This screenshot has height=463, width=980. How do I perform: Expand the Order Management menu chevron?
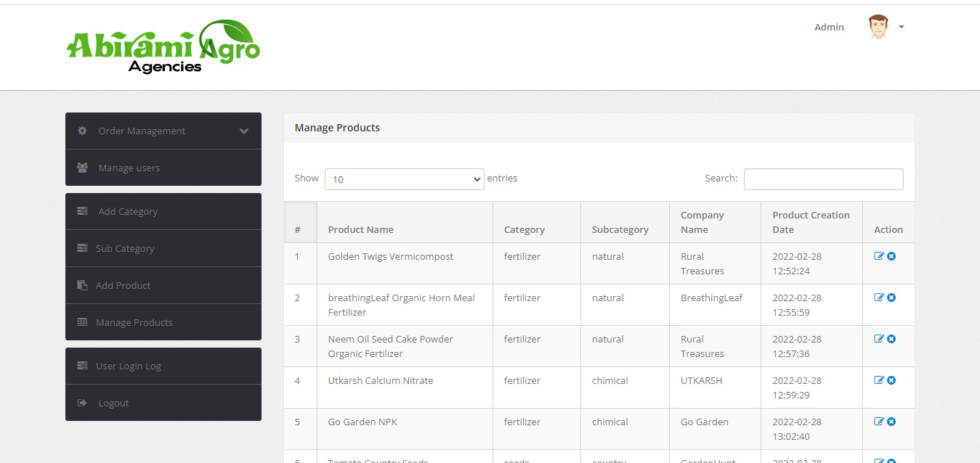244,131
